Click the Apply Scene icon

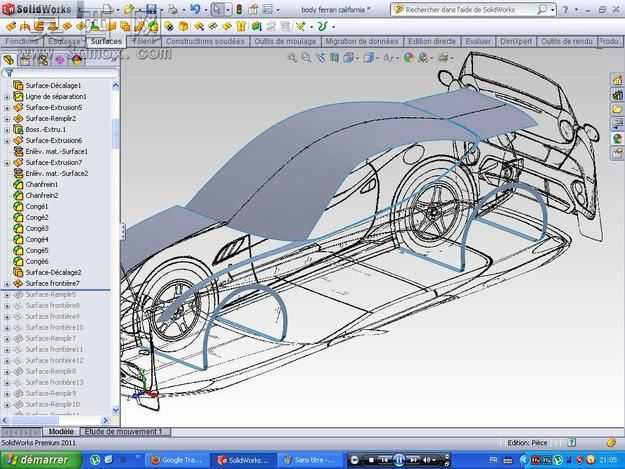423,58
